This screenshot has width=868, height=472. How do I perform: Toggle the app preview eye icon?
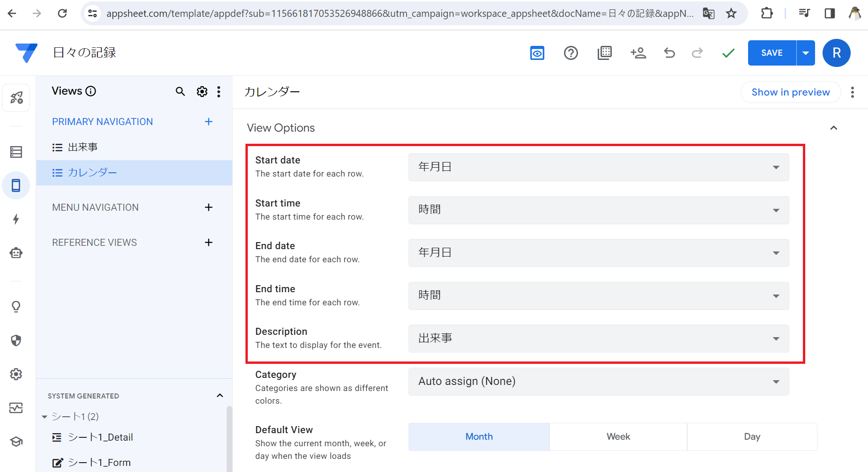(x=537, y=53)
